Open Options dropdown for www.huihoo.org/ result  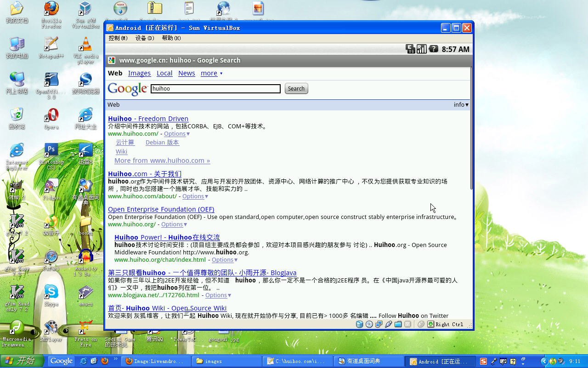[x=174, y=224]
